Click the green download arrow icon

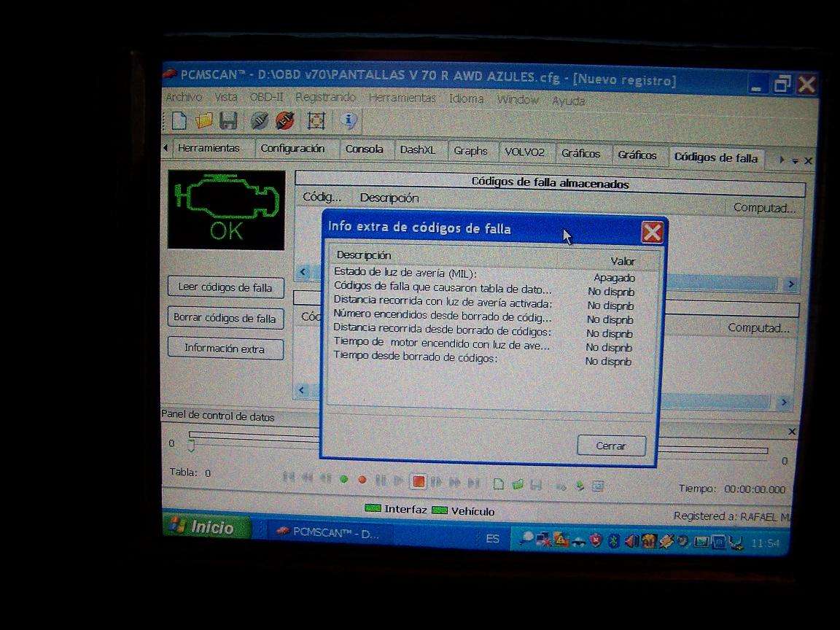click(580, 486)
